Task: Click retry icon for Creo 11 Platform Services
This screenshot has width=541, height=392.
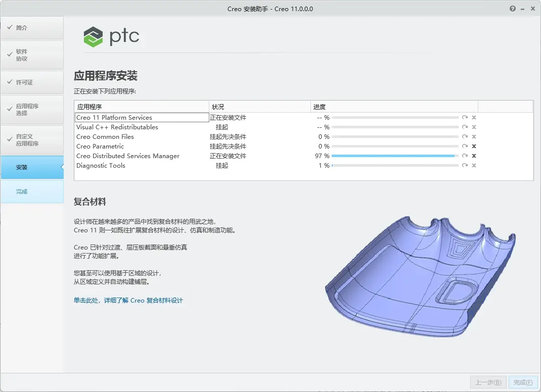Action: (x=465, y=117)
